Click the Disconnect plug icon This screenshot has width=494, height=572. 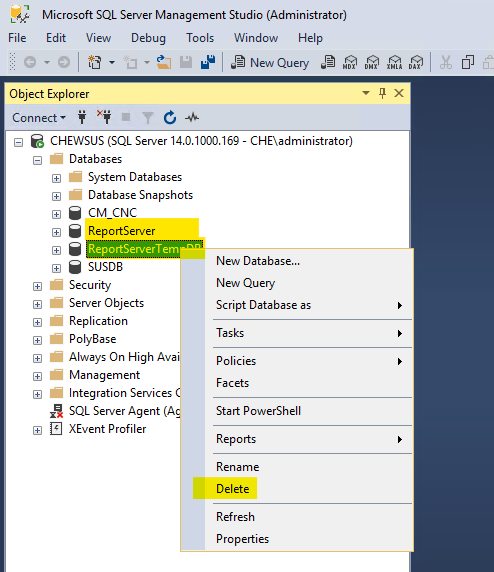104,117
